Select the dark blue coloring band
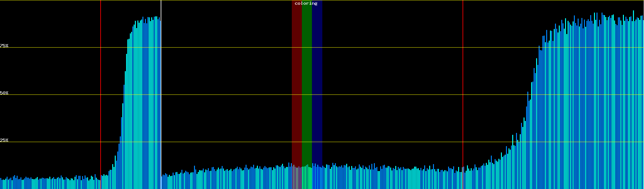644x189 pixels. tap(317, 79)
